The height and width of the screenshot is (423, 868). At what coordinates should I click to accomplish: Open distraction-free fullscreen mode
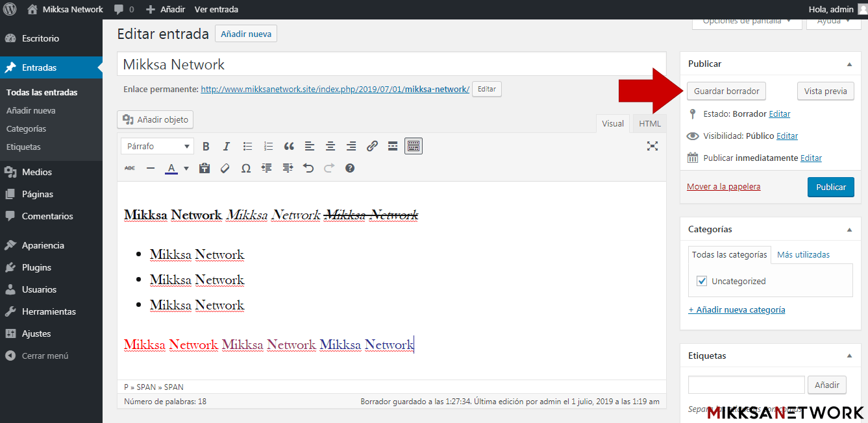click(x=652, y=146)
